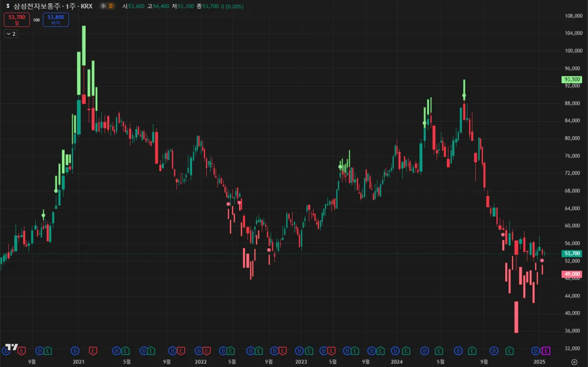588x367 pixels.
Task: Click the orange D delayed-data badge
Action: coord(111,6)
